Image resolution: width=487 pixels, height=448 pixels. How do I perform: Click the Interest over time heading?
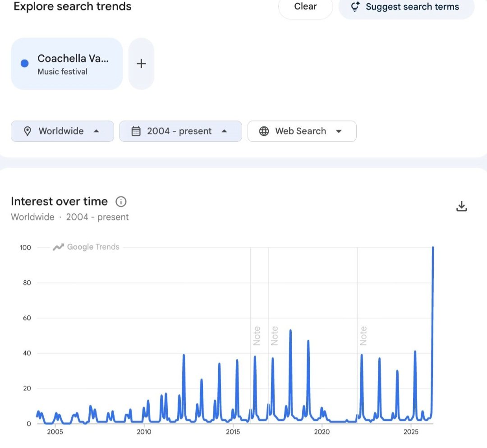(60, 202)
